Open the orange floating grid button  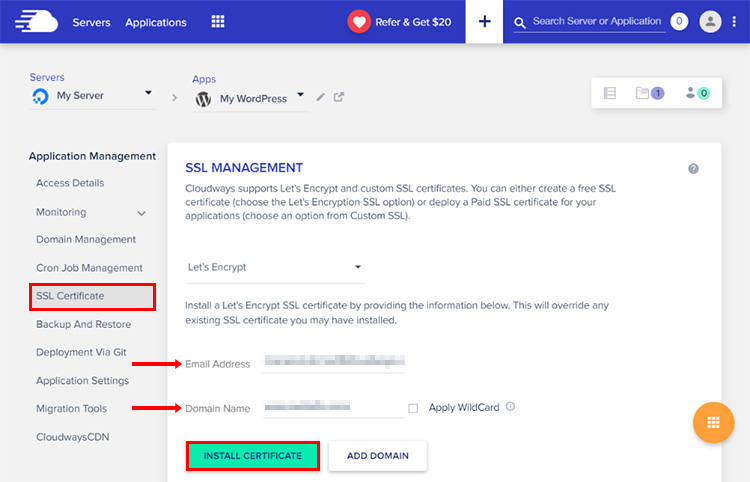[713, 422]
